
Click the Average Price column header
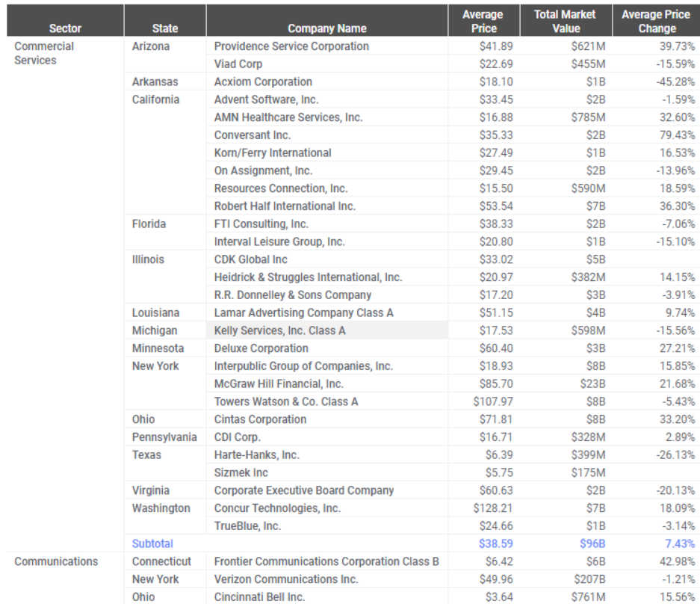click(483, 21)
